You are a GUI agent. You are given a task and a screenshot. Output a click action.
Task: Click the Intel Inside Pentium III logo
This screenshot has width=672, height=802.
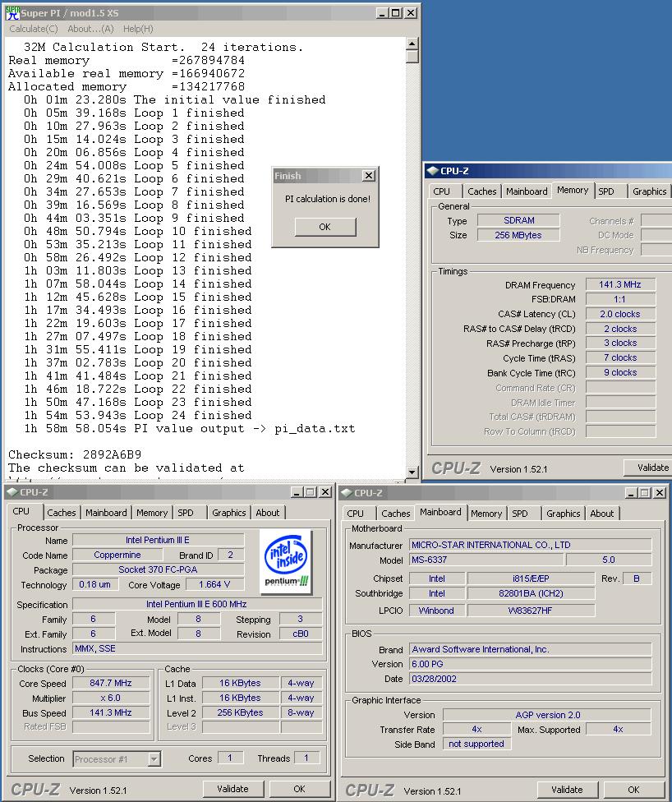288,559
